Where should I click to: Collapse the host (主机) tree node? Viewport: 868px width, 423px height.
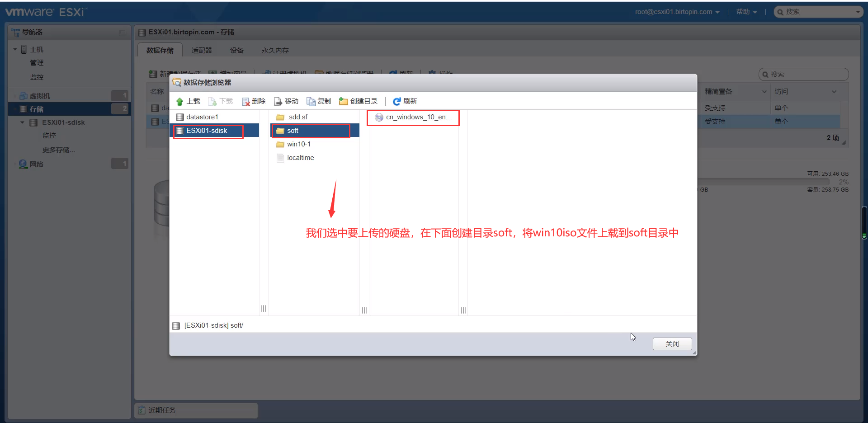coord(15,49)
